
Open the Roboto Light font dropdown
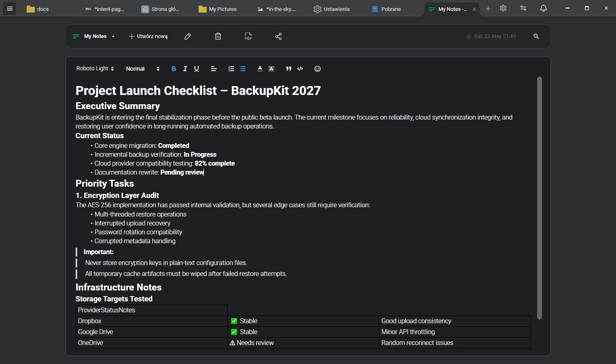point(95,69)
